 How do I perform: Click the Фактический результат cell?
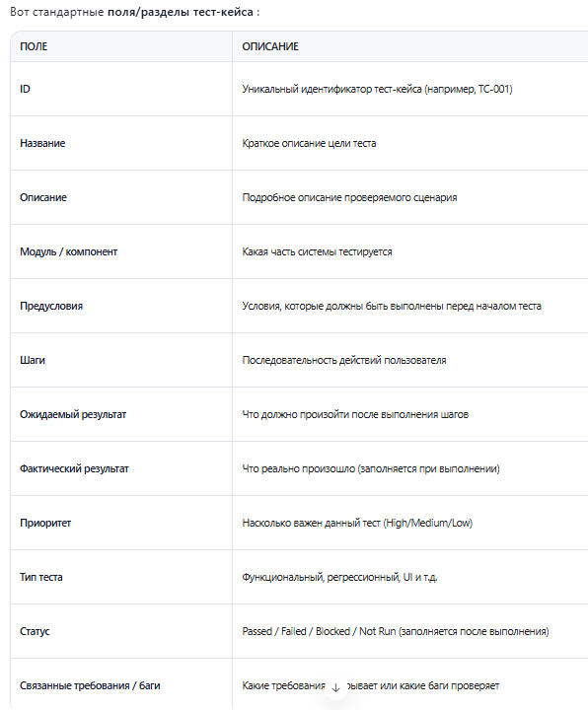(121, 468)
